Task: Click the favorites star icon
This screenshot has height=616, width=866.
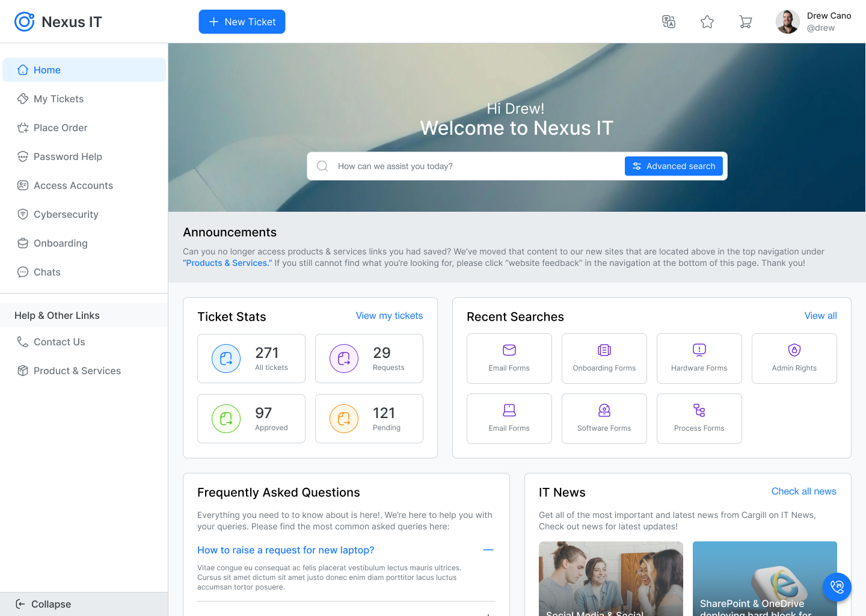Action: [707, 22]
